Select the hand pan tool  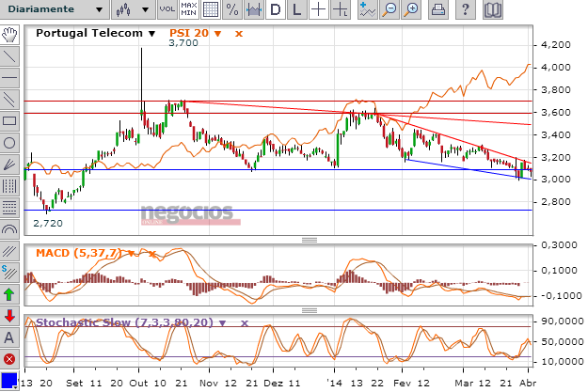pyautogui.click(x=9, y=35)
